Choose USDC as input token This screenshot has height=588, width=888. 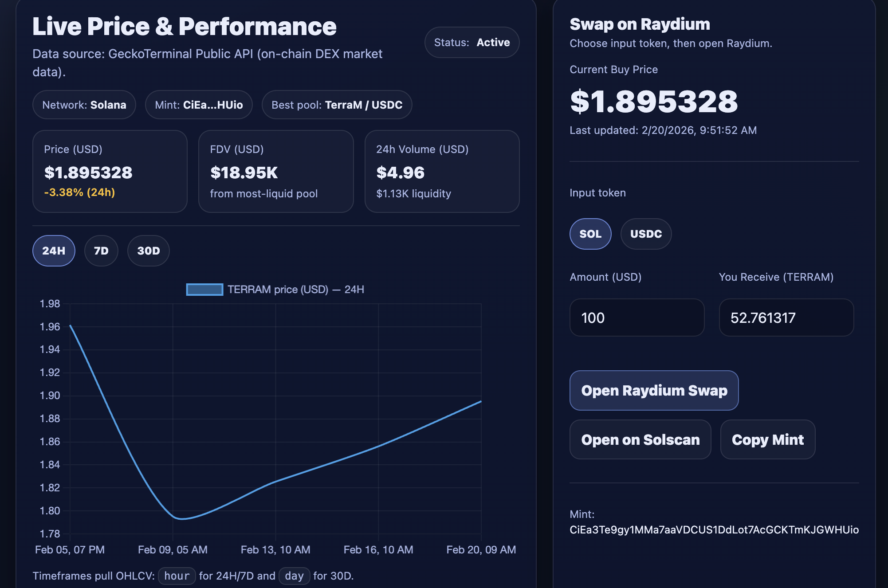coord(645,234)
